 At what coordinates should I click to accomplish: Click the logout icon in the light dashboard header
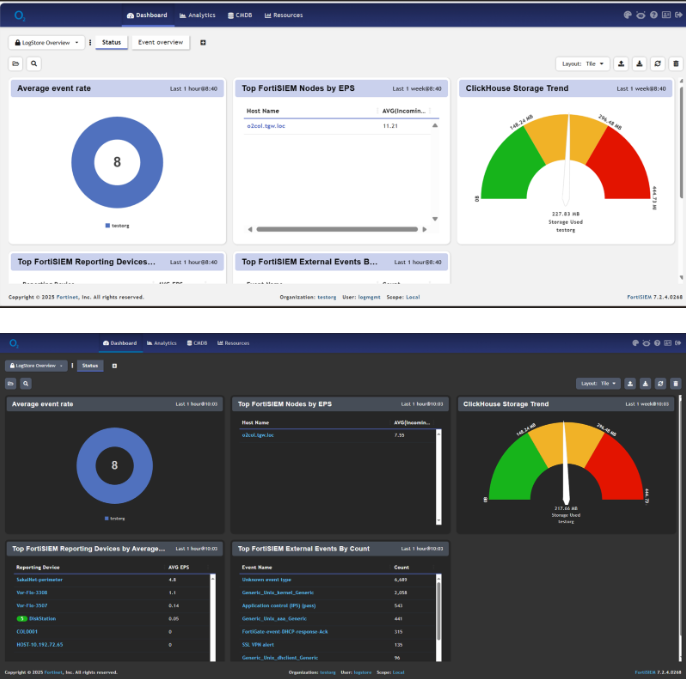tap(679, 15)
